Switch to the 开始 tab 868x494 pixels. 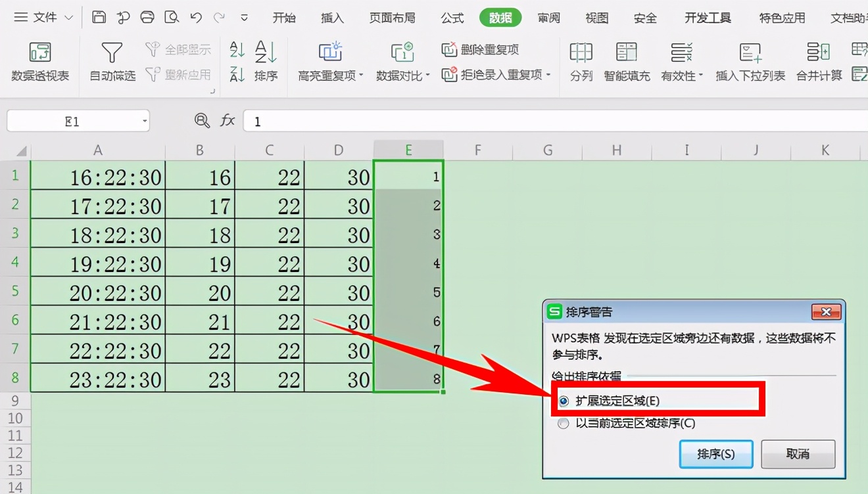click(284, 18)
